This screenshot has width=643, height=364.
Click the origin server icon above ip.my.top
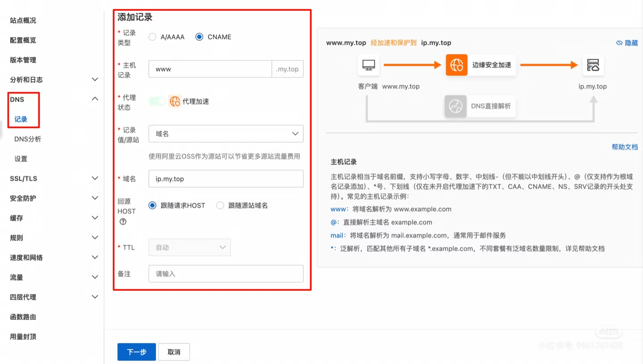(593, 65)
